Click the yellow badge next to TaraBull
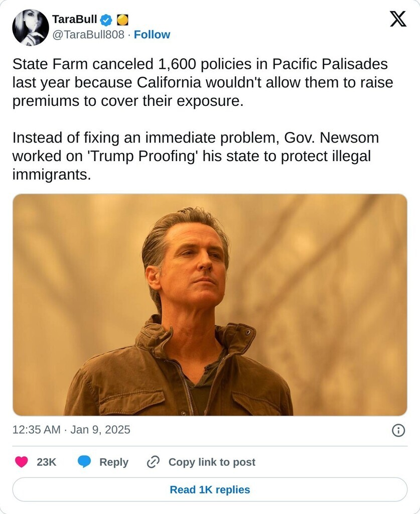420x514 pixels. 122,20
